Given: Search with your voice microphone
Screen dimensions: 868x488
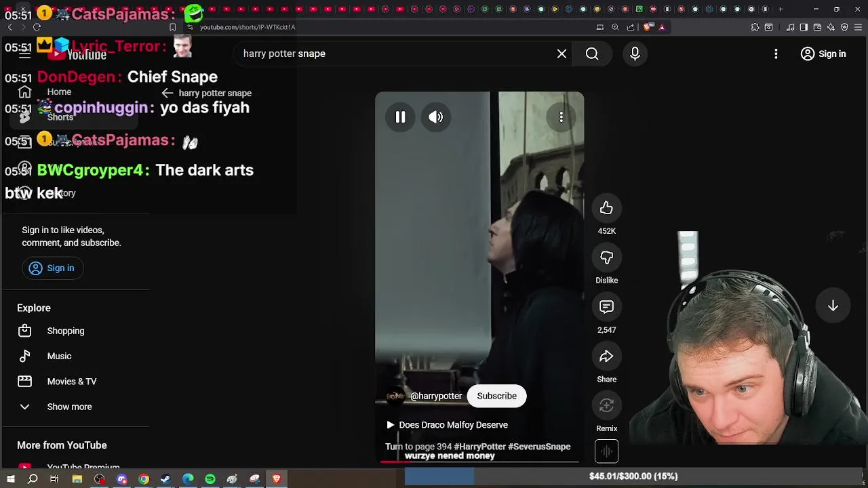Looking at the screenshot, I should (x=635, y=54).
